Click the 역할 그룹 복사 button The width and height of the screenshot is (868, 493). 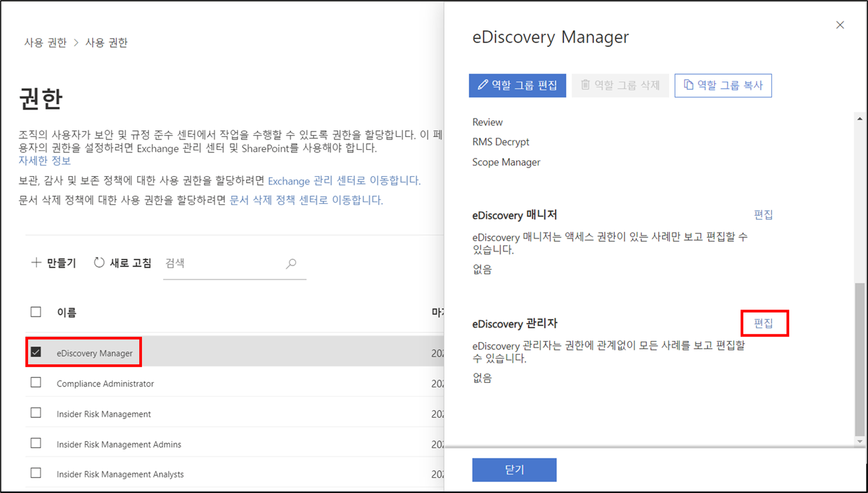click(723, 85)
